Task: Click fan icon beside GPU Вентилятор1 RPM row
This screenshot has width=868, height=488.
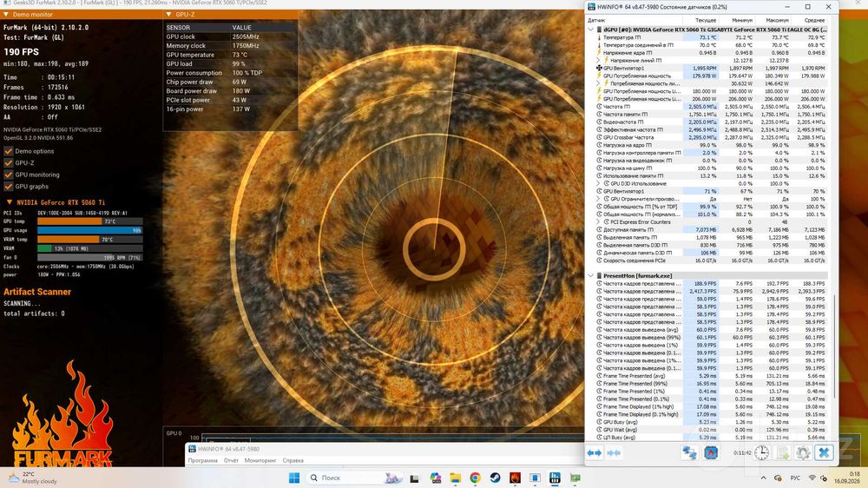Action: (x=599, y=68)
